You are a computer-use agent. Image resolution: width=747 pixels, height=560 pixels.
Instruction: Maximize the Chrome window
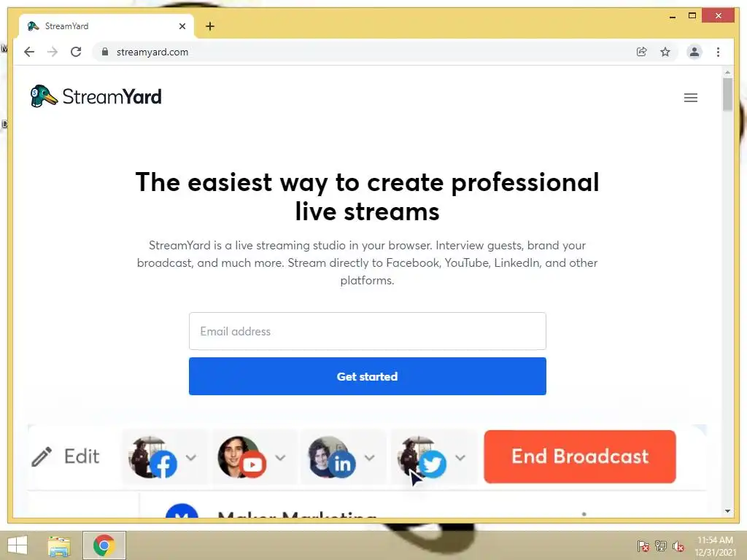[x=692, y=16]
